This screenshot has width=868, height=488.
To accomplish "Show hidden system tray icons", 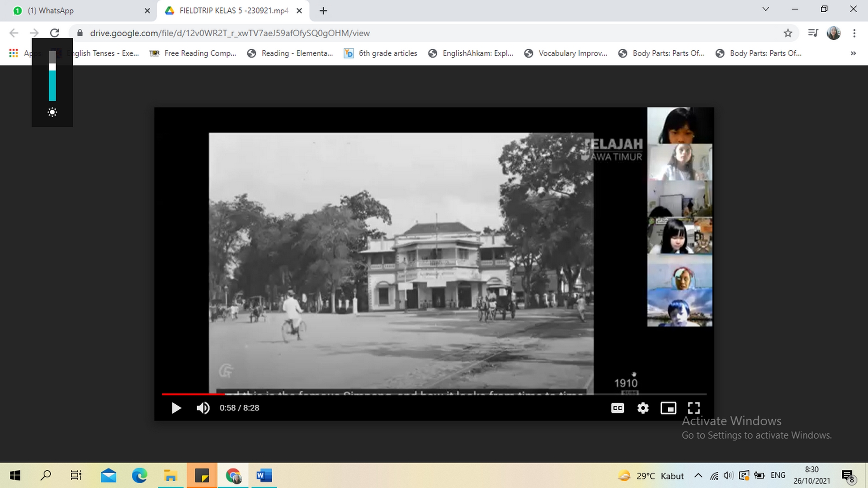I will click(x=698, y=475).
